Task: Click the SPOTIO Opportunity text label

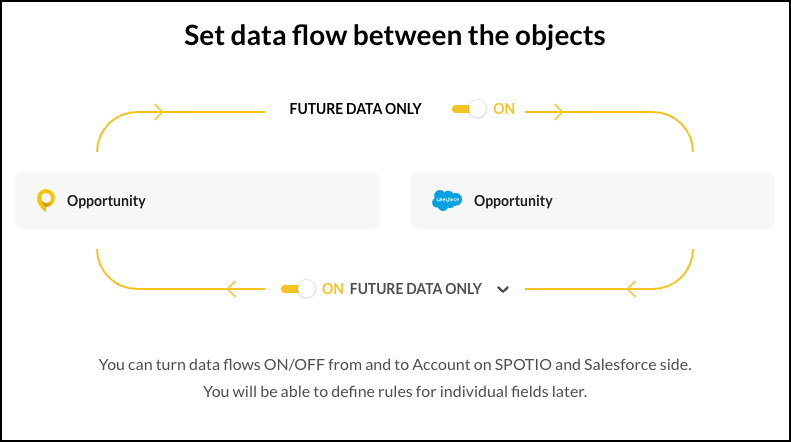Action: click(106, 201)
